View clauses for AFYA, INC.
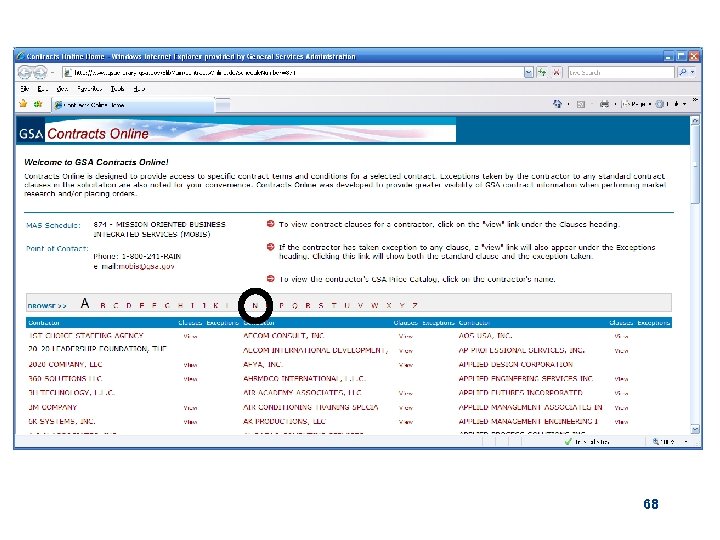 pos(406,365)
